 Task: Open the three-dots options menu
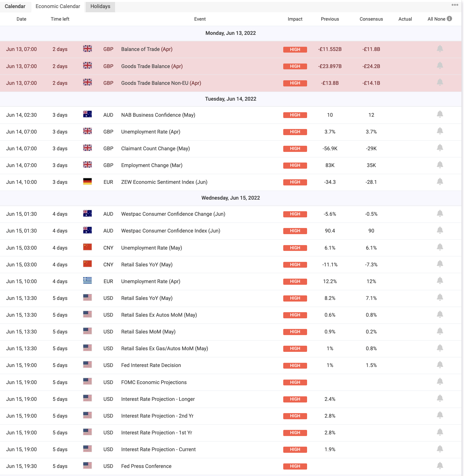[x=455, y=5]
